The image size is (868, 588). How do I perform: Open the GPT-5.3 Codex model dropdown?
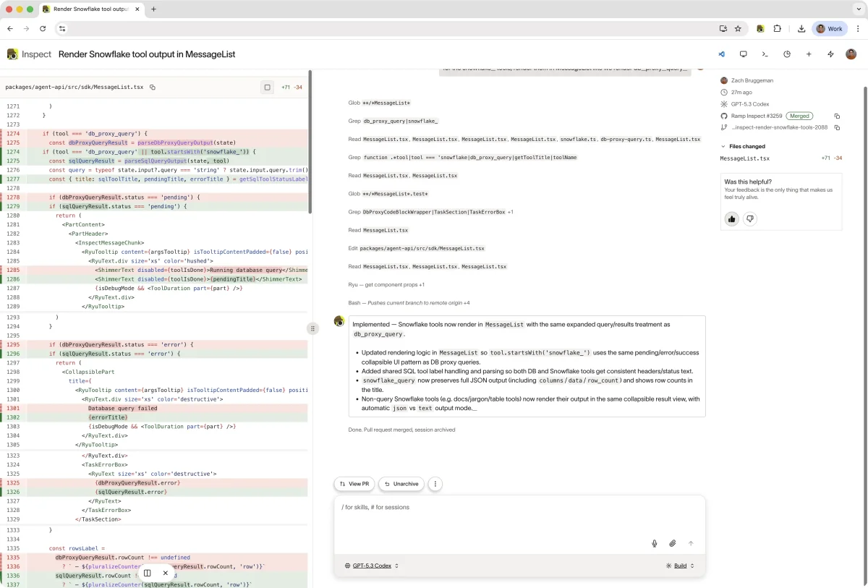pos(371,566)
